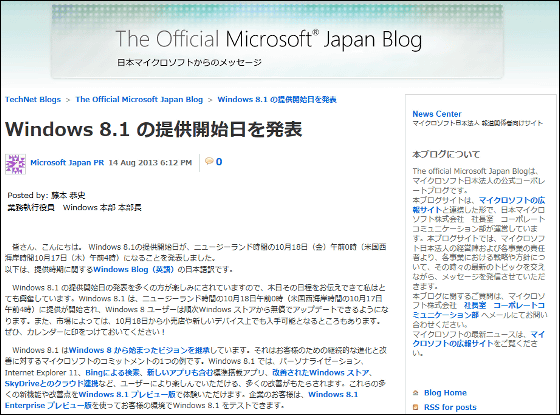Click the 業務執行役員 Windows 本部 本部長 line
This screenshot has width=560, height=415.
click(x=75, y=208)
